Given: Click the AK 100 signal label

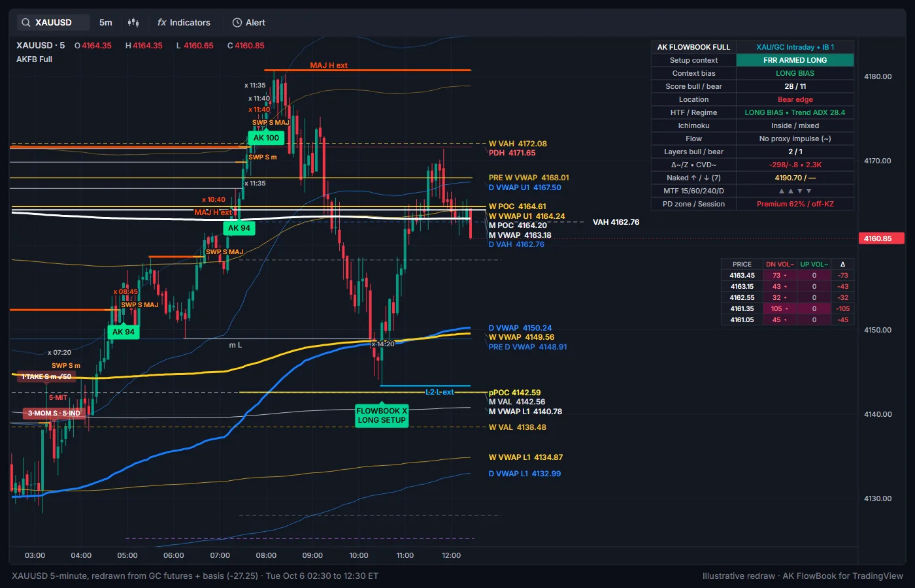Looking at the screenshot, I should point(266,138).
